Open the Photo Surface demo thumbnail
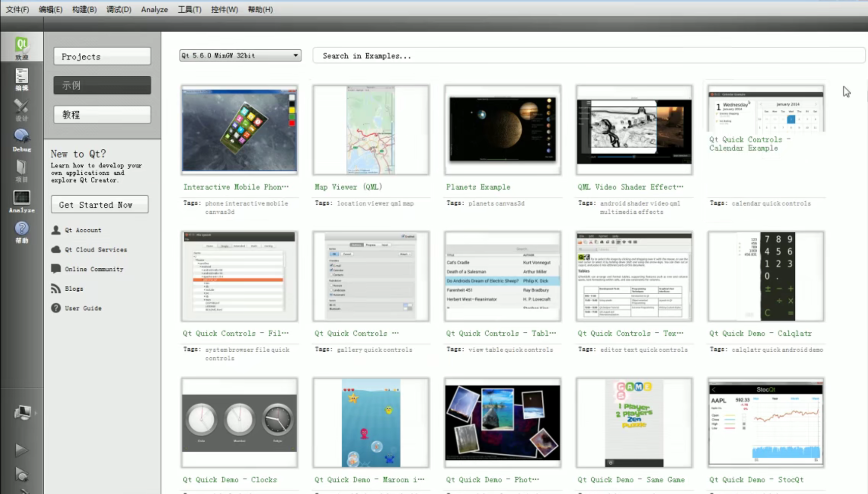The image size is (868, 494). 502,423
